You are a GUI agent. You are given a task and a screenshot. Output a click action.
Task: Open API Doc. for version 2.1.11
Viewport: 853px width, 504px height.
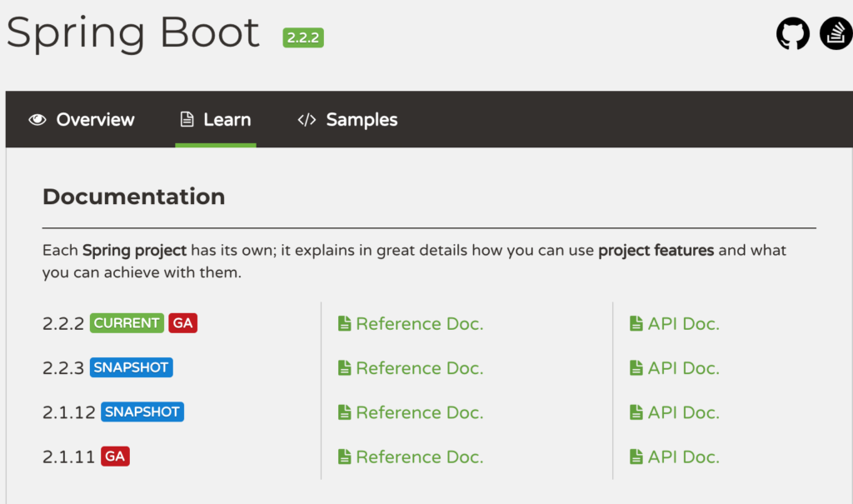point(683,457)
